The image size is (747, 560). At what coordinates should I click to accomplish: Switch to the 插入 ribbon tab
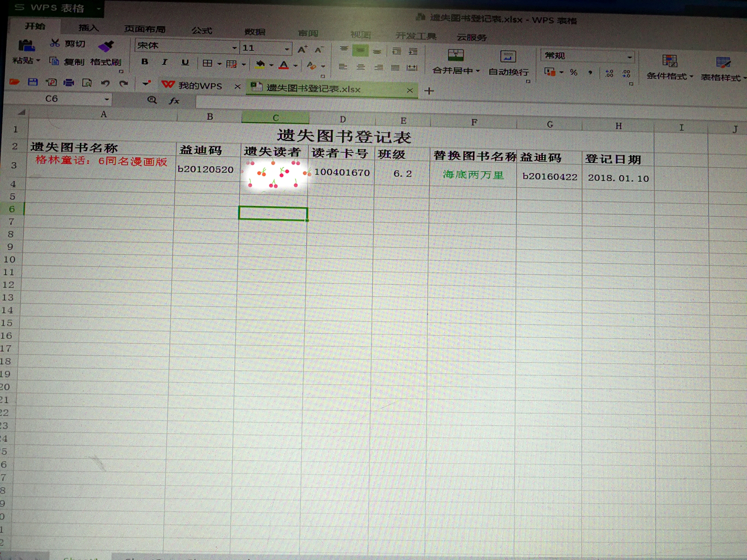(x=89, y=28)
